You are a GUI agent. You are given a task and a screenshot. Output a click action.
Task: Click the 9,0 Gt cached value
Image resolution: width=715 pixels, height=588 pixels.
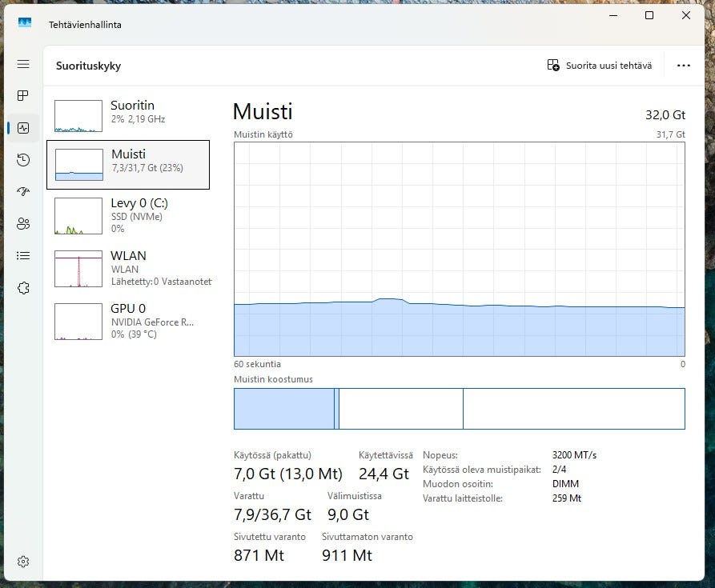pyautogui.click(x=348, y=514)
